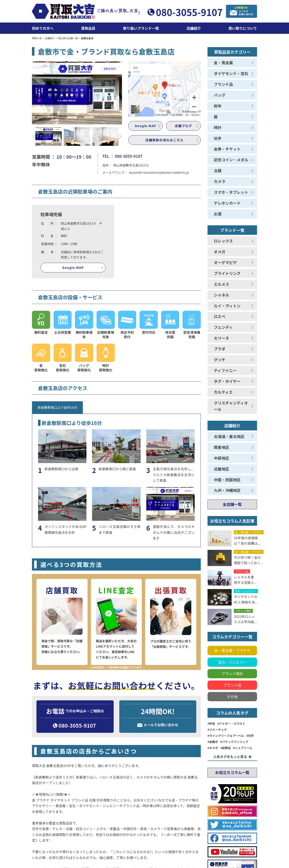
Task: Expand 人気タグをもっと見る
Action: tap(232, 756)
